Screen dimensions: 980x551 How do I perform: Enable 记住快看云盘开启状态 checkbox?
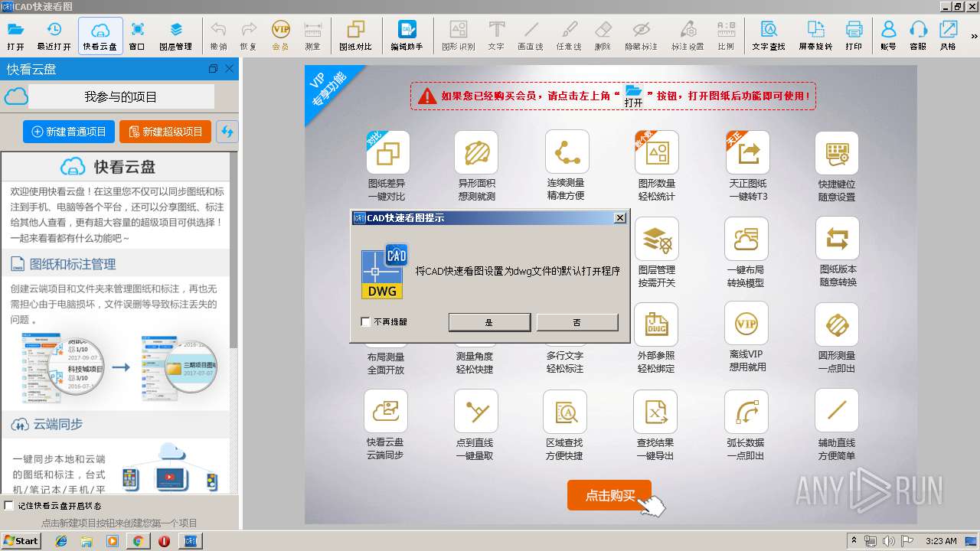[x=9, y=505]
